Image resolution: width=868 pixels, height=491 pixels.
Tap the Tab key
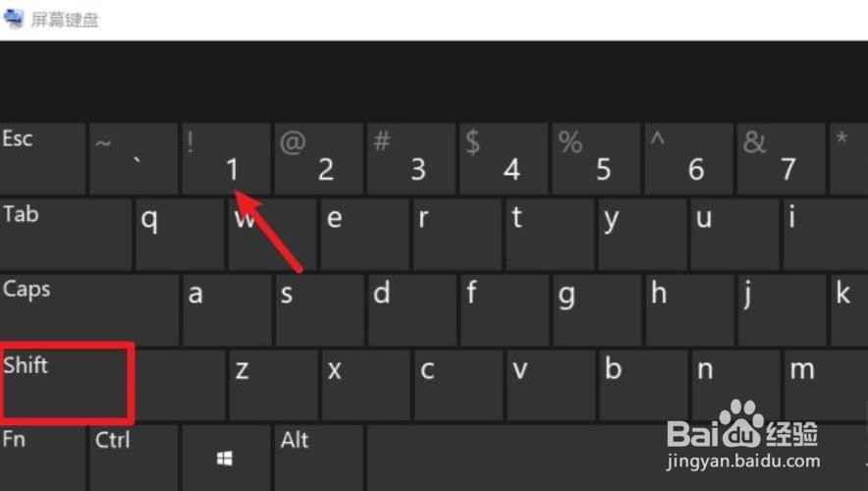point(66,235)
